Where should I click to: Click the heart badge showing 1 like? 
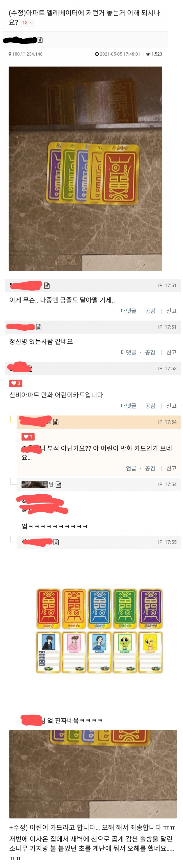coord(28,437)
